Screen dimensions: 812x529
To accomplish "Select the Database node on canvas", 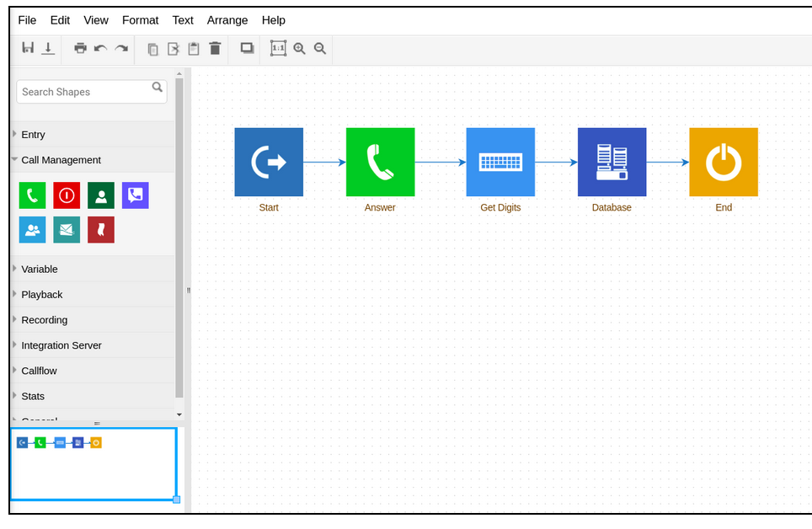I will click(x=612, y=163).
